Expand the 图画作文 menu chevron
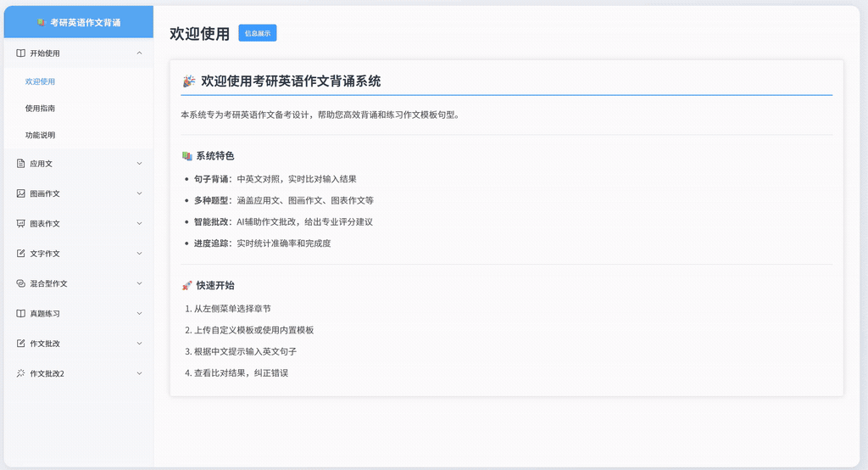Screen dimensions: 868x470 click(x=139, y=193)
